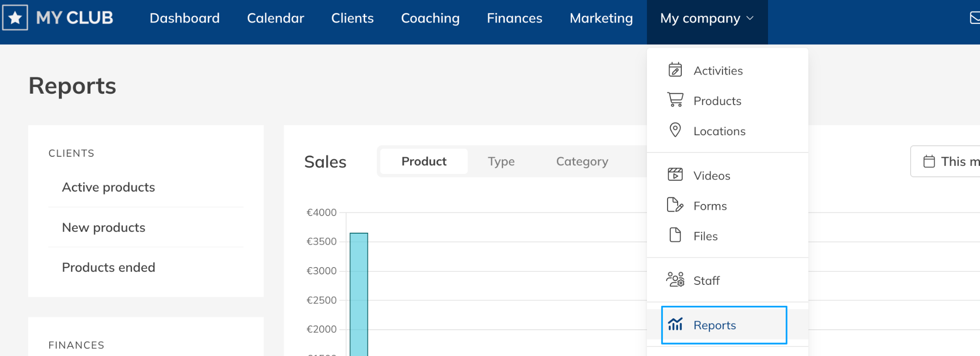Click the Files document icon
The image size is (980, 356).
coord(675,236)
